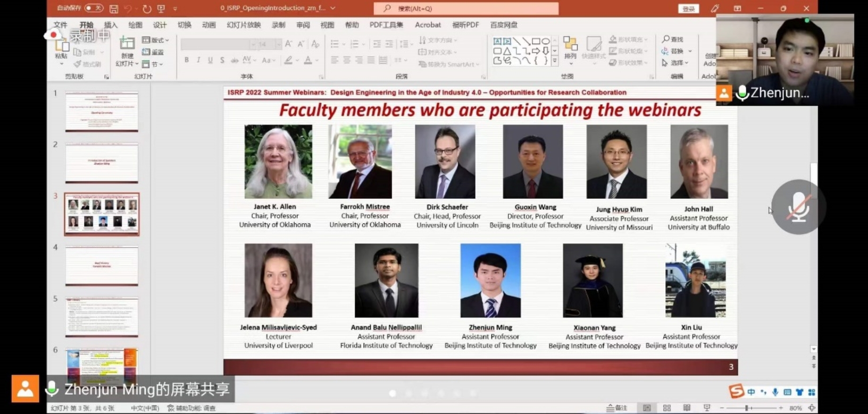
Task: Toggle the AutoSave (自动保存) switch
Action: point(94,8)
